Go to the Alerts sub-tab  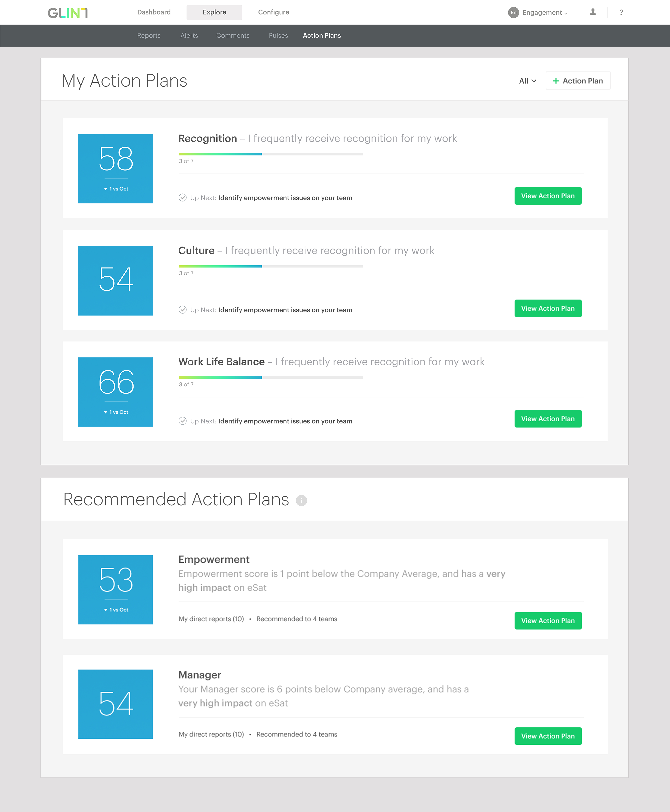pos(189,36)
